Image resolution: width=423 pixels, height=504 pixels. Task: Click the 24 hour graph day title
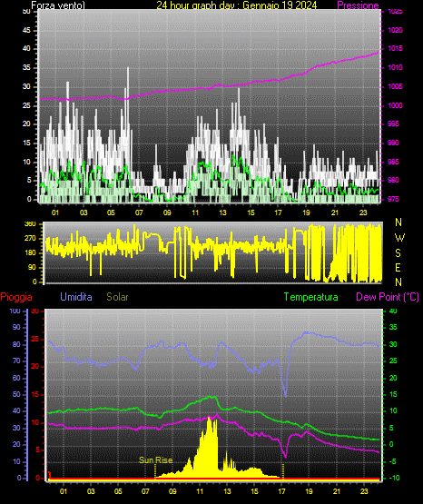tap(237, 5)
